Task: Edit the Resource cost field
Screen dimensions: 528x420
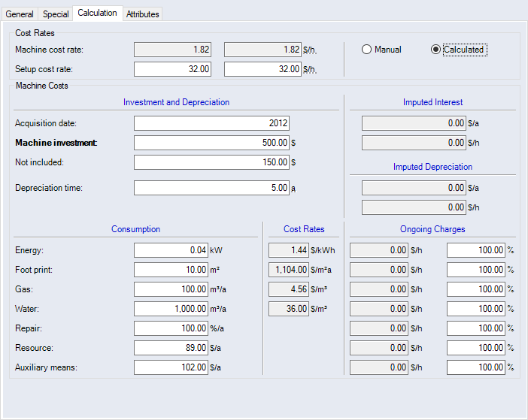Action: [171, 348]
